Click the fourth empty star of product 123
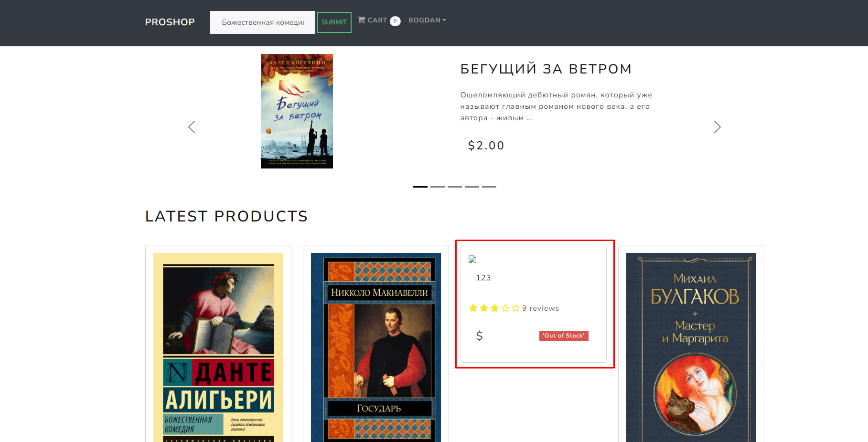The width and height of the screenshot is (868, 442). [505, 308]
